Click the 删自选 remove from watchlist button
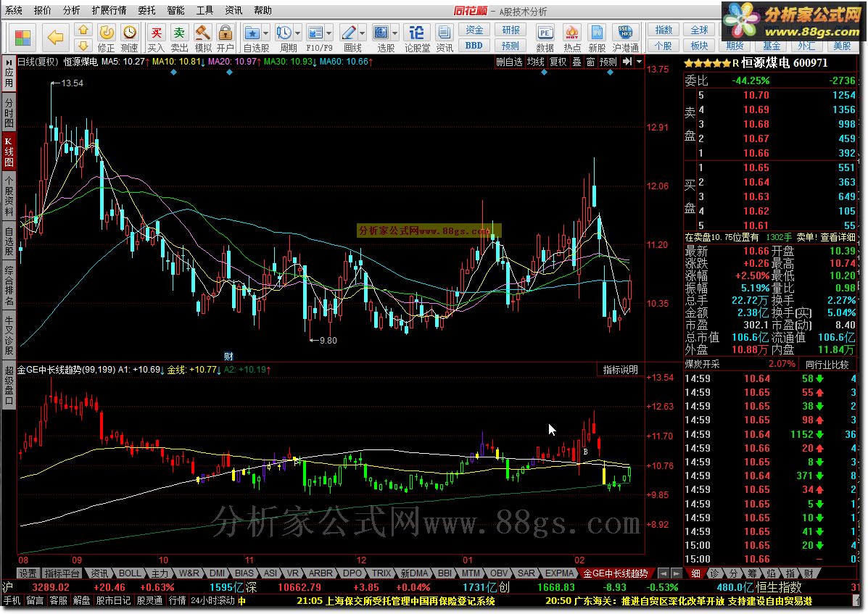 (x=509, y=62)
